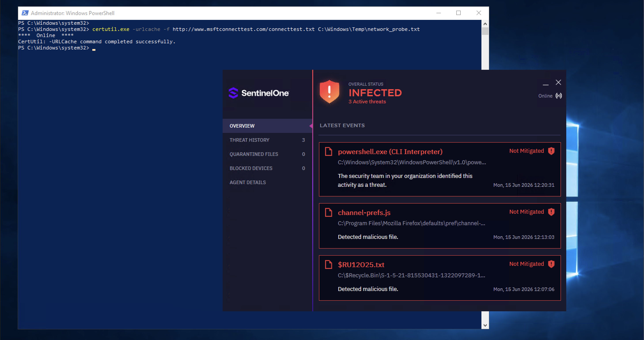The width and height of the screenshot is (644, 340).
Task: Click the 3 Active threats link
Action: 367,102
